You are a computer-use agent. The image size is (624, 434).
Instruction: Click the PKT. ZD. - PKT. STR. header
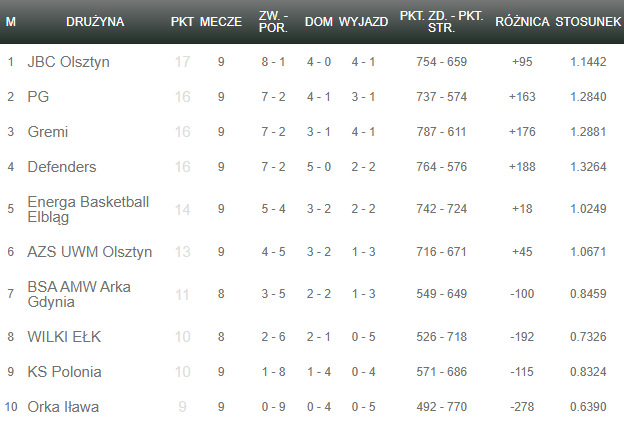coord(441,21)
